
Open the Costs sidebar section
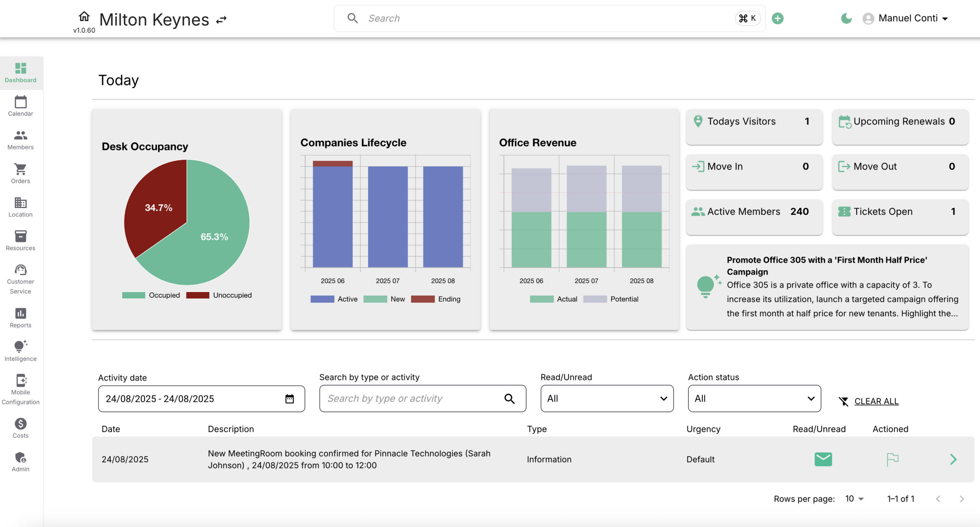(x=21, y=428)
